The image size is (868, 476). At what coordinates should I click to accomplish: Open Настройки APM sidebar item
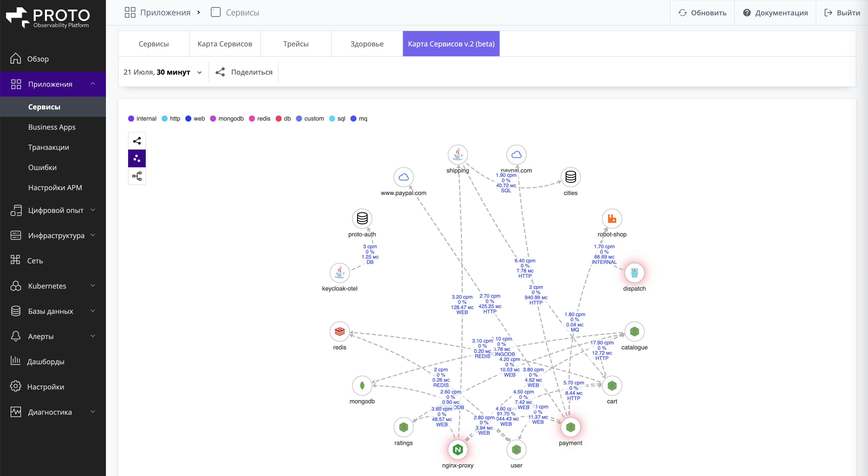coord(53,187)
